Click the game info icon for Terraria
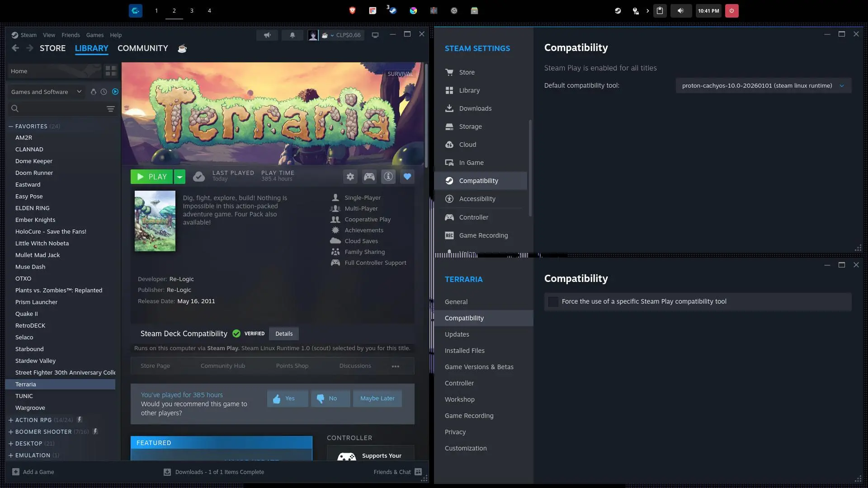The image size is (868, 488). [388, 177]
